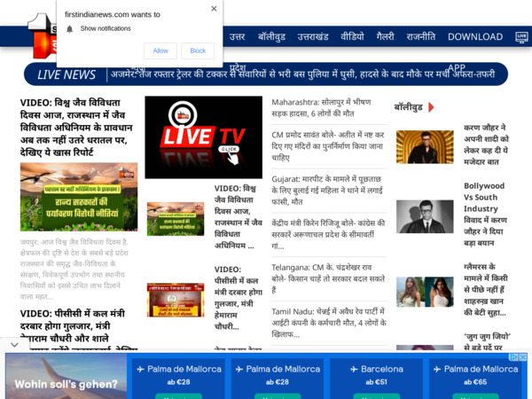Viewport: 532px width, 399px height.
Task: Click the large biodiversity story image
Action: (x=79, y=197)
